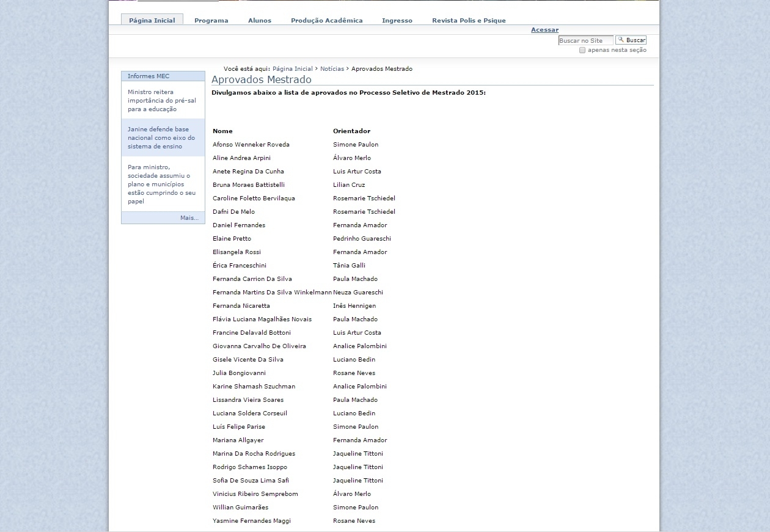Go to Notícias in the breadcrumb
770x532 pixels.
point(332,69)
